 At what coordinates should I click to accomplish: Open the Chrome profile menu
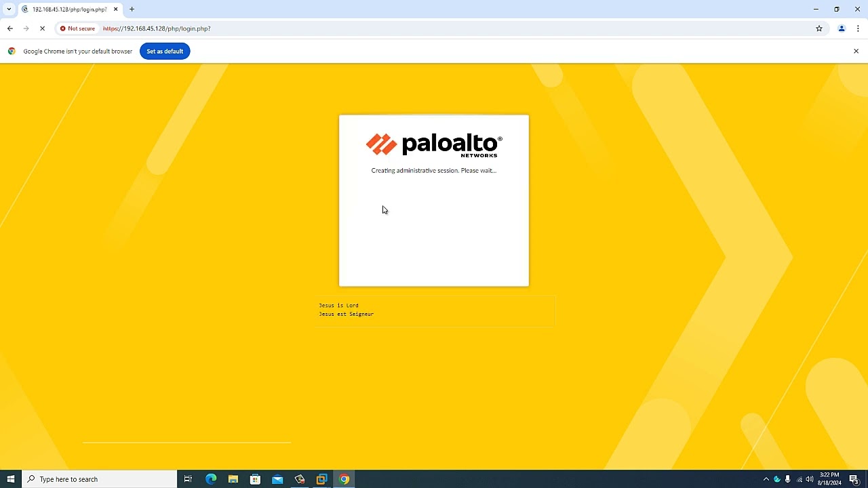pyautogui.click(x=842, y=28)
